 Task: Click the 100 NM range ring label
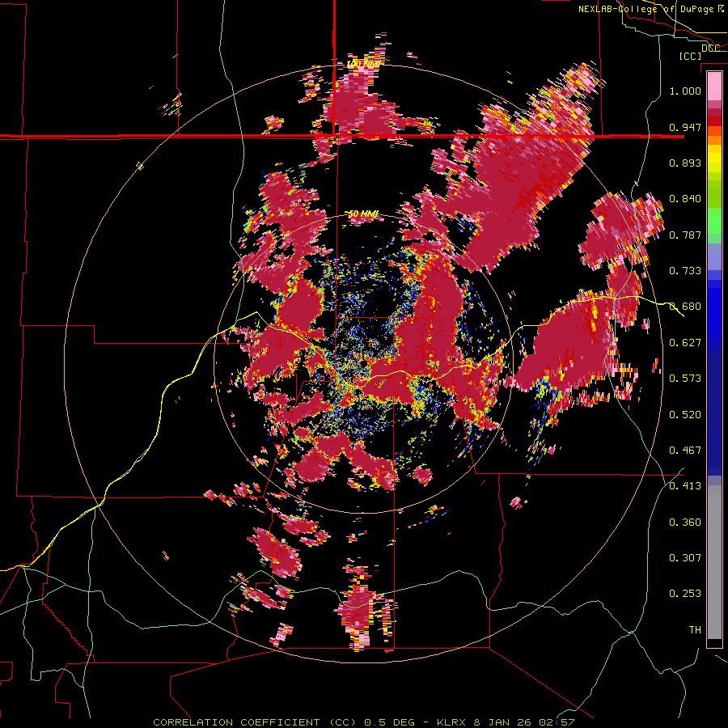(363, 64)
